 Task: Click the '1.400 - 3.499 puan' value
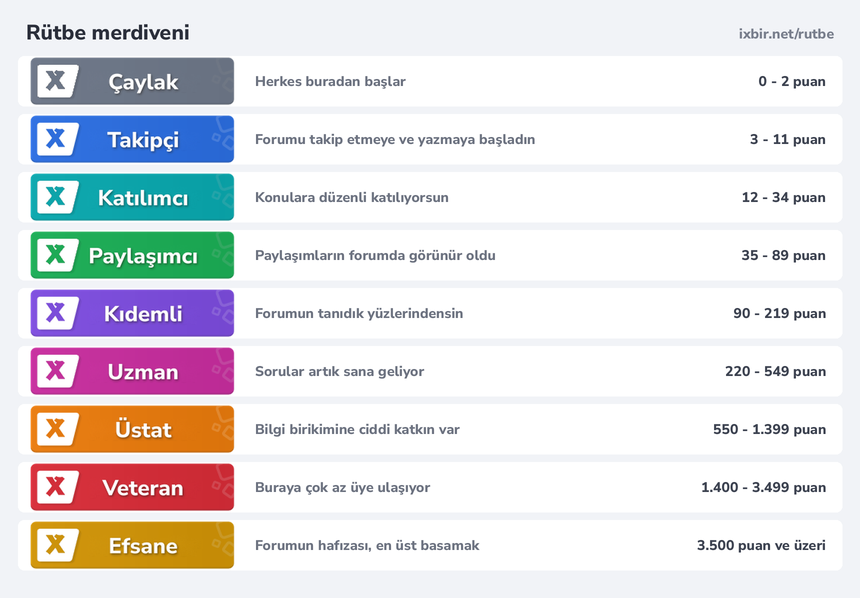763,488
